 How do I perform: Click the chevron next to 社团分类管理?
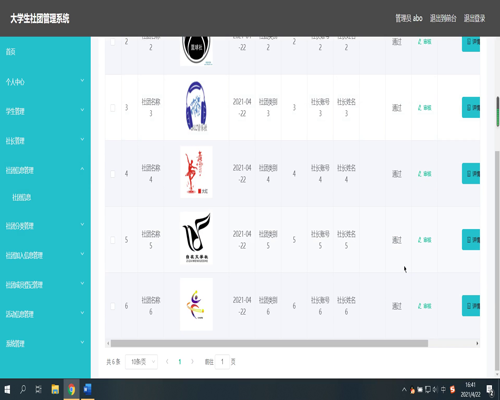(82, 224)
